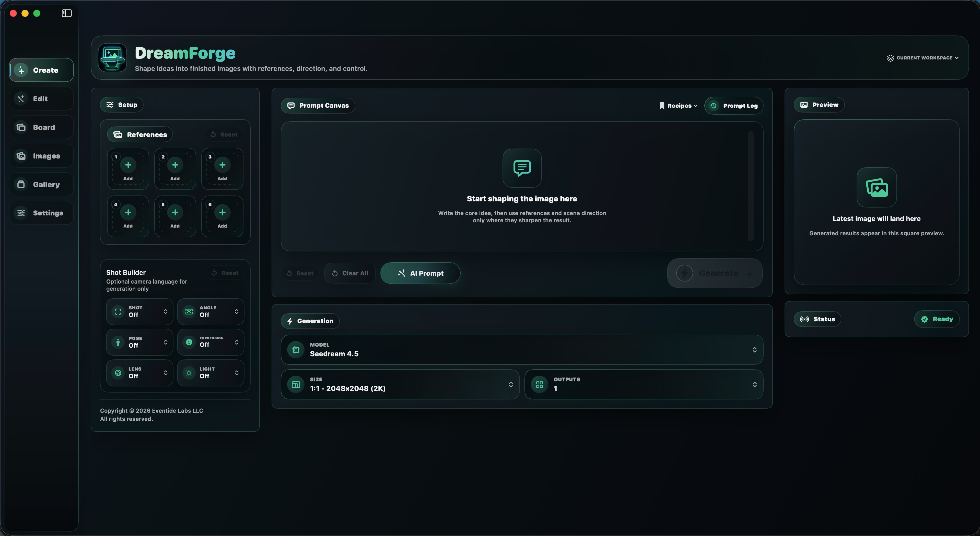Open the Shot selector dropdown
Viewport: 980px width, 536px height.
click(x=140, y=312)
